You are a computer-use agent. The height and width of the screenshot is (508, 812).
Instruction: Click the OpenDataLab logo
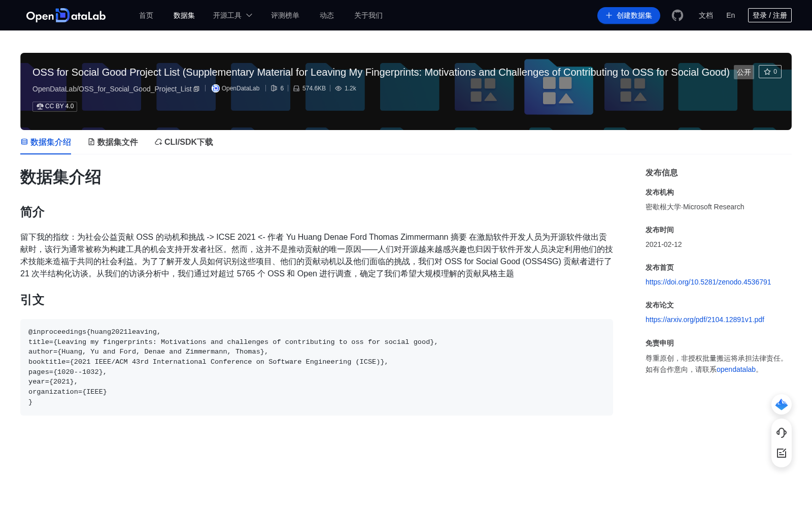pyautogui.click(x=66, y=15)
